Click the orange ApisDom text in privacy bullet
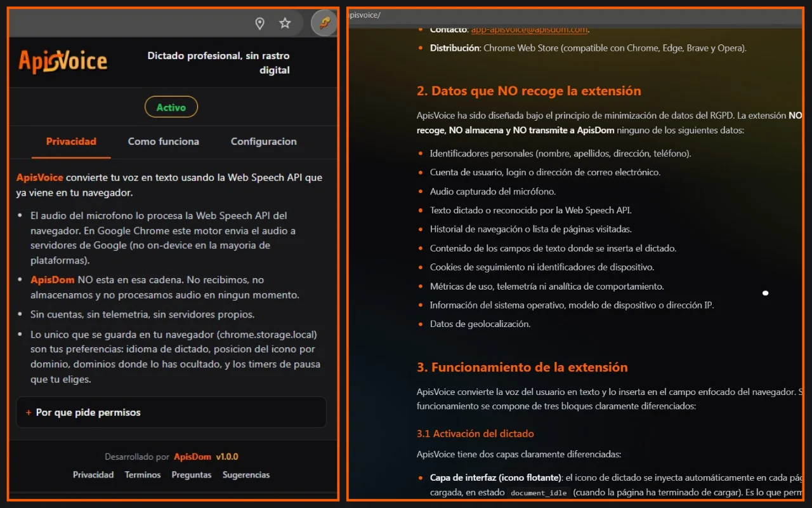 [53, 280]
